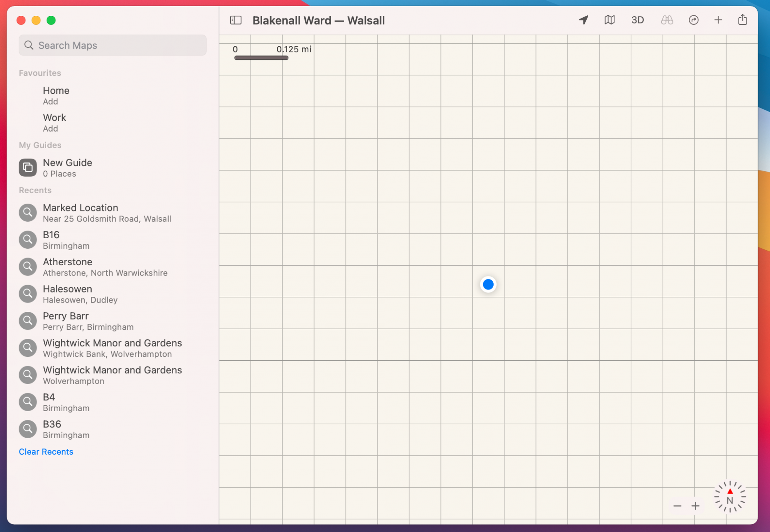Open New Guide in My Guides
The width and height of the screenshot is (770, 532).
pyautogui.click(x=67, y=167)
